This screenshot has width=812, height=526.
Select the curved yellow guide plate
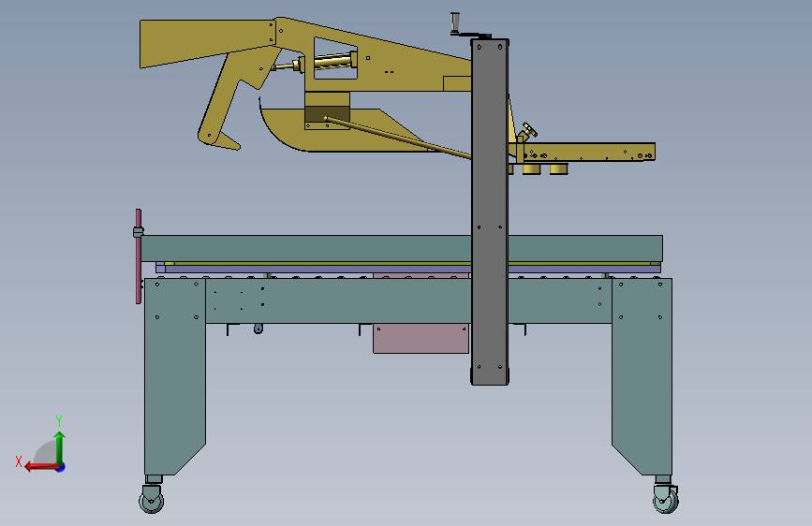[x=290, y=129]
